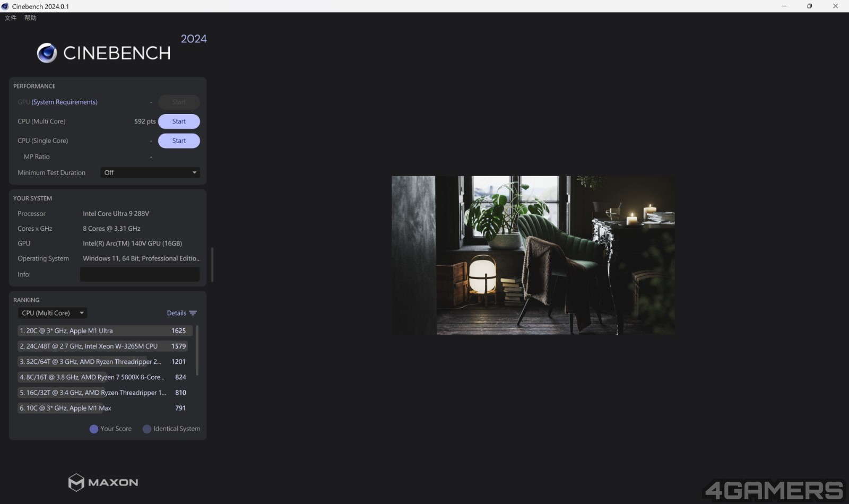Click the Cinebench title bar app icon

point(5,6)
